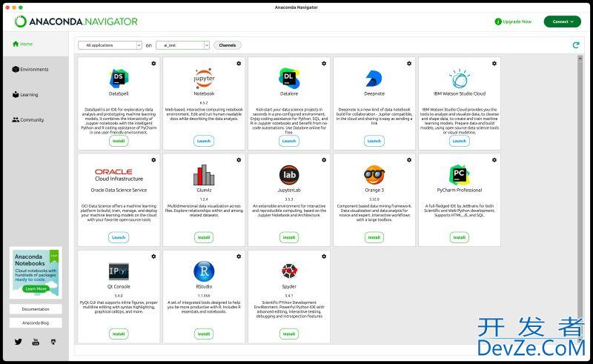Open the JupyterLab card gear options
This screenshot has height=364, width=593.
tap(324, 160)
